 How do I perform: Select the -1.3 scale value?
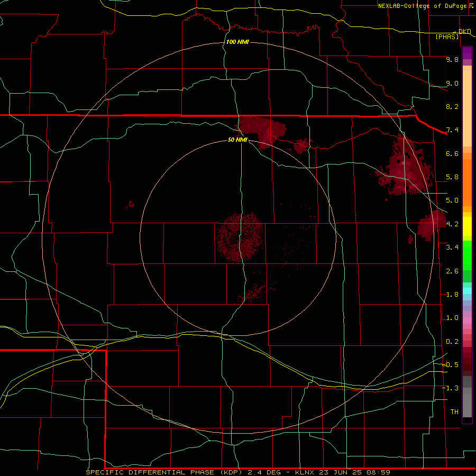click(451, 388)
